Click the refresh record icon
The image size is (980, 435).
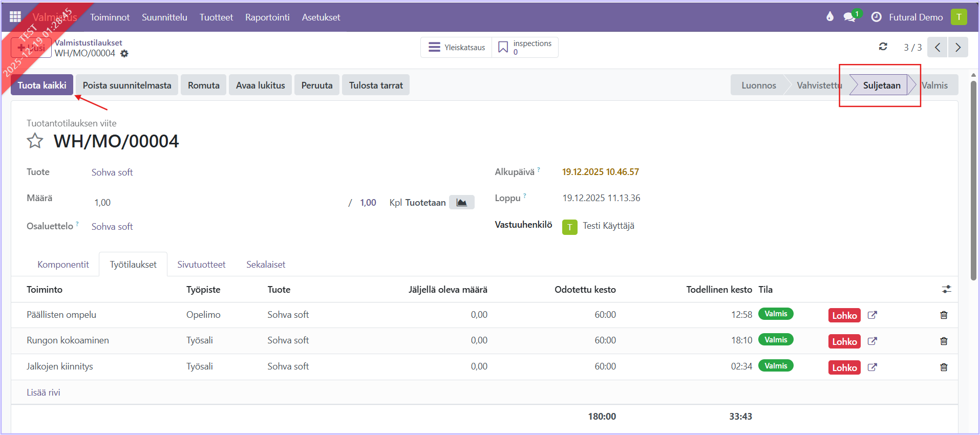(x=883, y=47)
